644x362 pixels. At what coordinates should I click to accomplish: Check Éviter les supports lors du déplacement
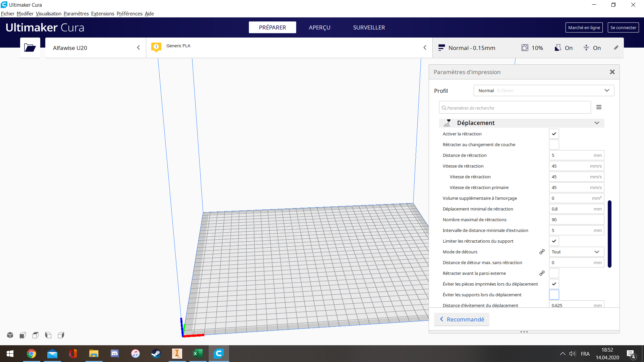point(554,295)
